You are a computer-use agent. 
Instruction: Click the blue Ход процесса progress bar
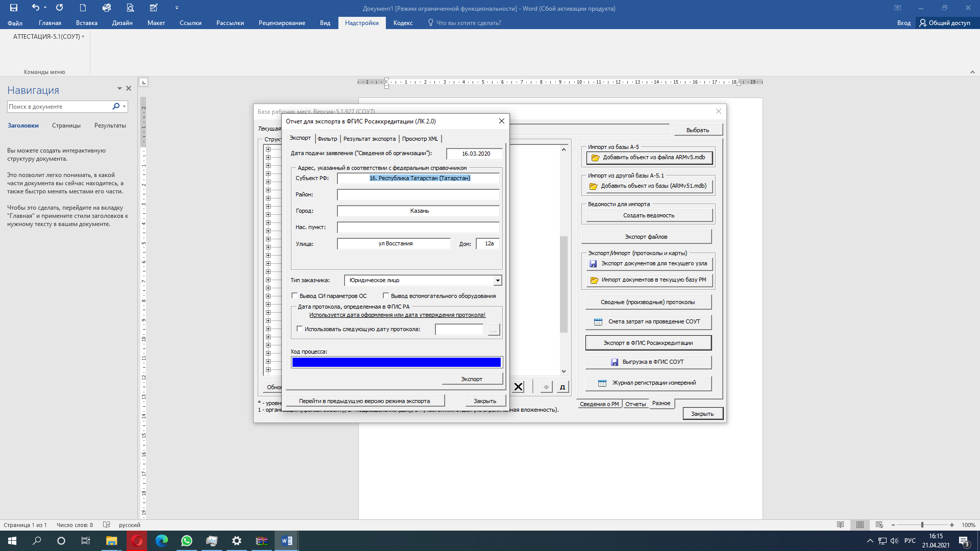point(397,362)
